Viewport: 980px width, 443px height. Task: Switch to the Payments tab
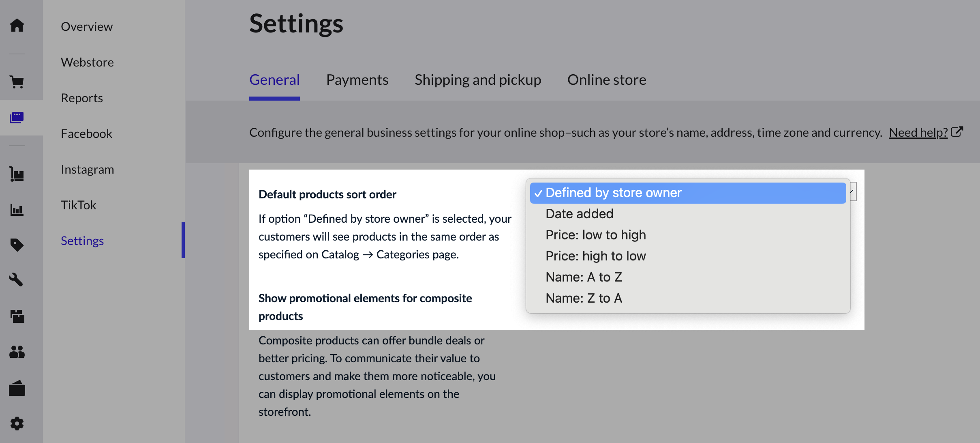(357, 80)
